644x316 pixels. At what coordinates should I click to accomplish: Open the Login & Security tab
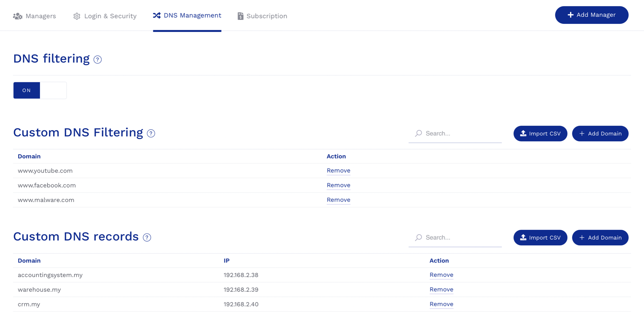(x=105, y=16)
